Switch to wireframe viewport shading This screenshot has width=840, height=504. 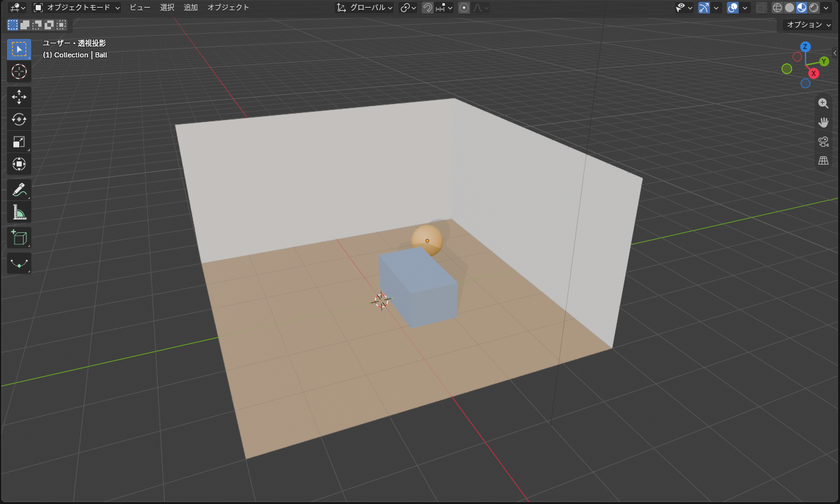tap(777, 8)
